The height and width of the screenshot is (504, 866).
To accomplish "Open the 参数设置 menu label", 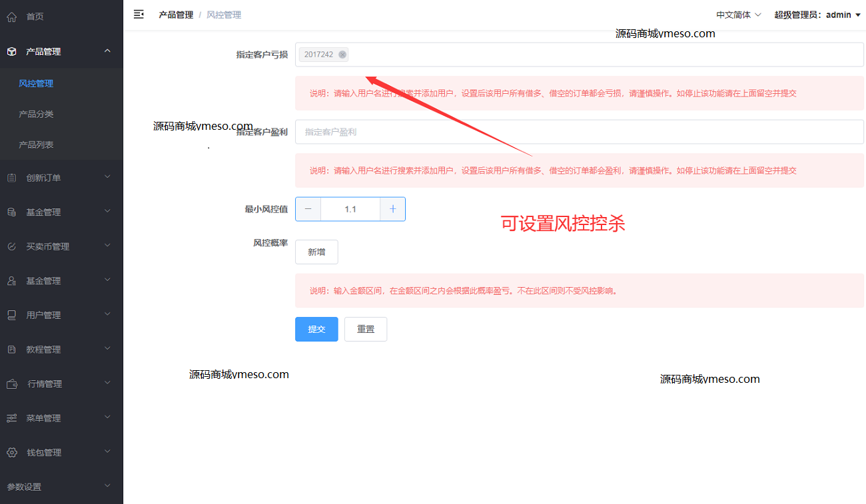I will pyautogui.click(x=24, y=487).
